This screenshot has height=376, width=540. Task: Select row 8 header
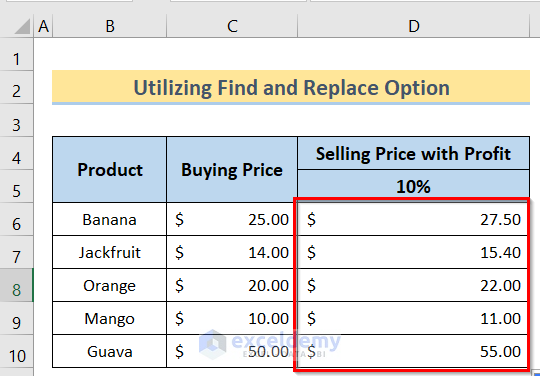17,286
